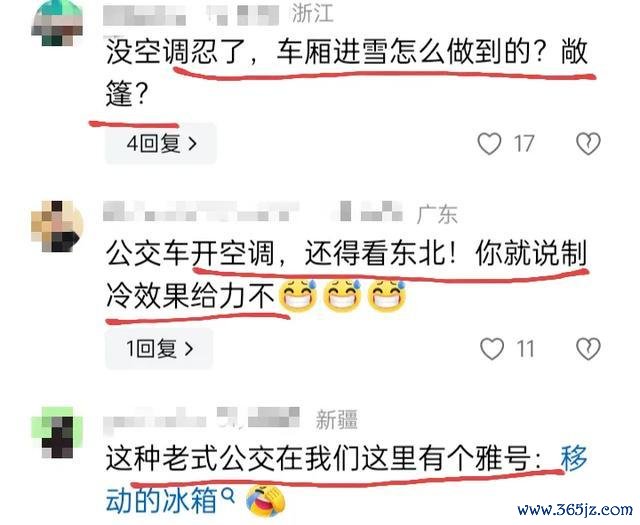This screenshot has width=640, height=525.
Task: Open the Guangdong commenter's blurred username
Action: pyautogui.click(x=253, y=211)
